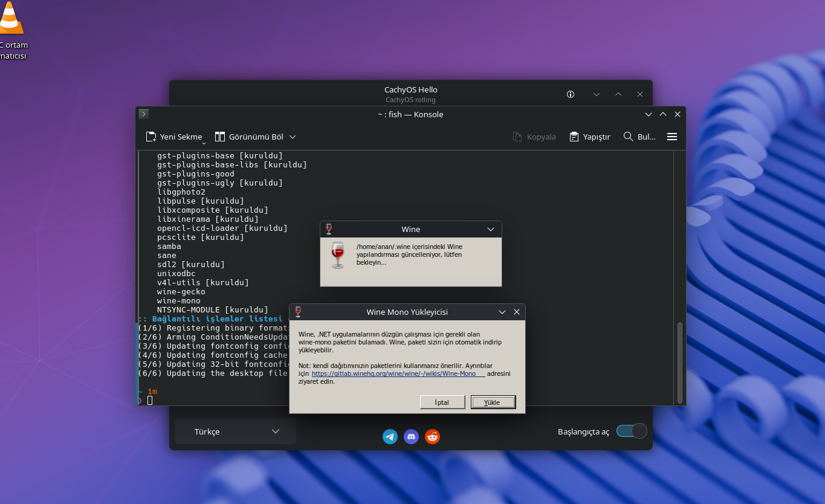Click the large wine glass image in Wine dialog
This screenshot has height=504, width=825.
338,255
